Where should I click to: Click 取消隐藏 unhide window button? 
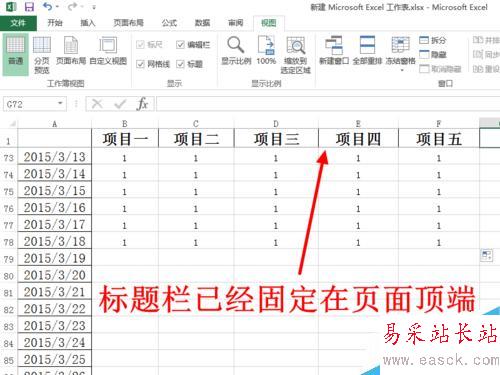pyautogui.click(x=440, y=69)
